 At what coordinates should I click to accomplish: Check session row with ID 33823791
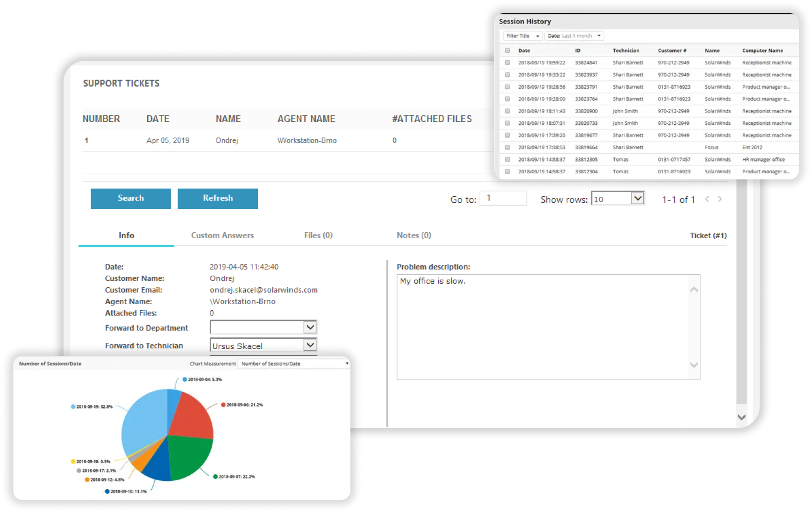pos(507,87)
